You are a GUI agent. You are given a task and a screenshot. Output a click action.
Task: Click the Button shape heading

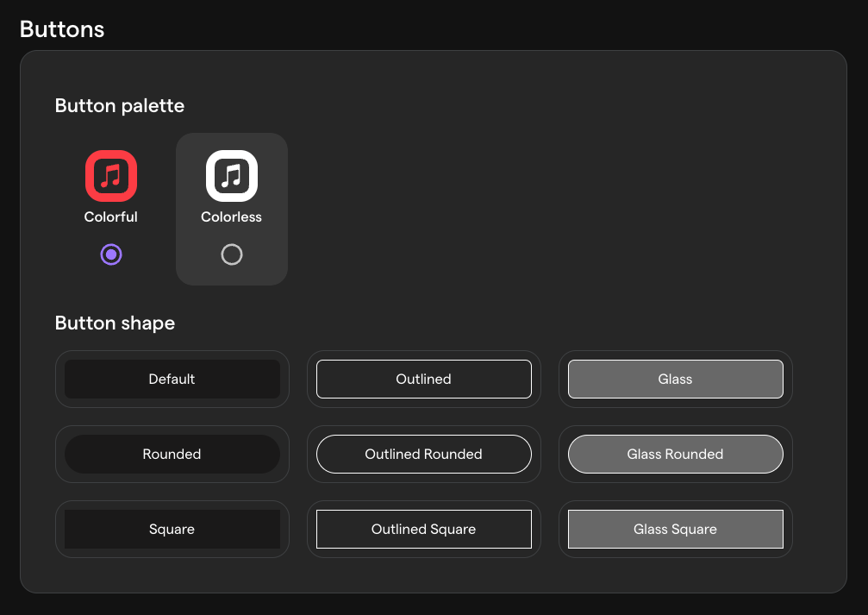pyautogui.click(x=115, y=323)
